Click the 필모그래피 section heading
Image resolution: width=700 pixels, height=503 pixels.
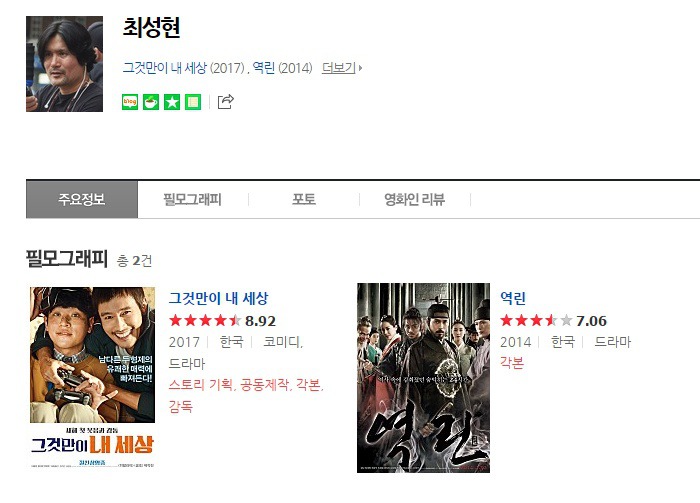tap(67, 259)
